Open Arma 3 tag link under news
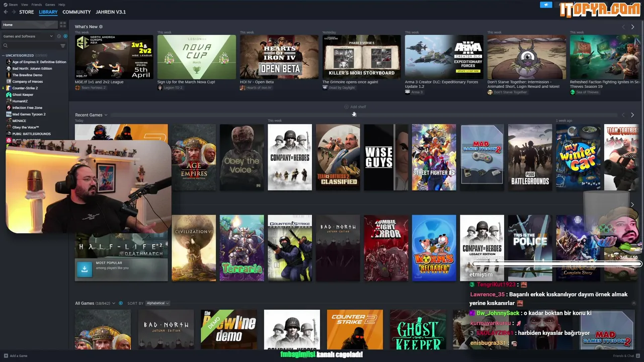Screen dimensions: 644x362 (x=414, y=92)
